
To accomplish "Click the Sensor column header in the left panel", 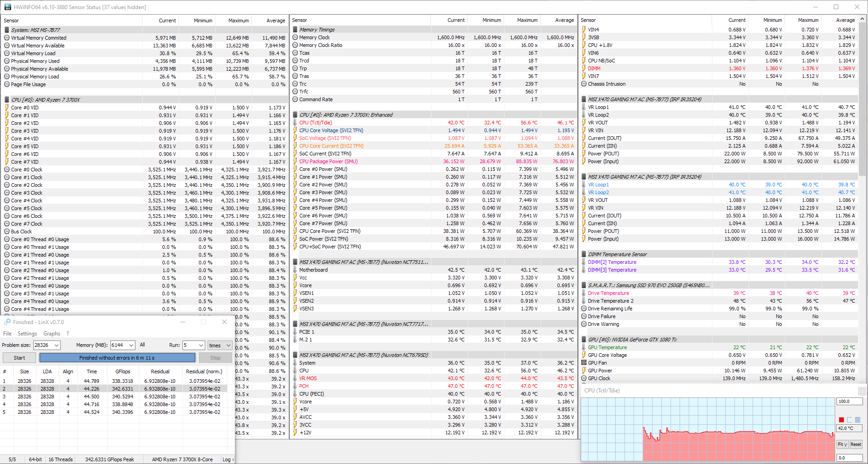I will [x=72, y=21].
